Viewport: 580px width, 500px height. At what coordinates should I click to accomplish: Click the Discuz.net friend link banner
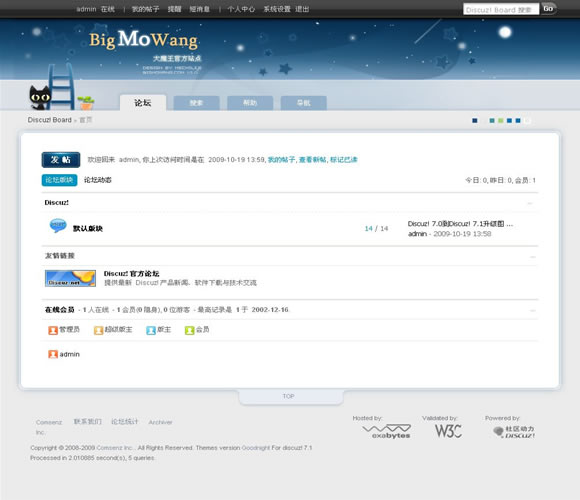pyautogui.click(x=70, y=278)
